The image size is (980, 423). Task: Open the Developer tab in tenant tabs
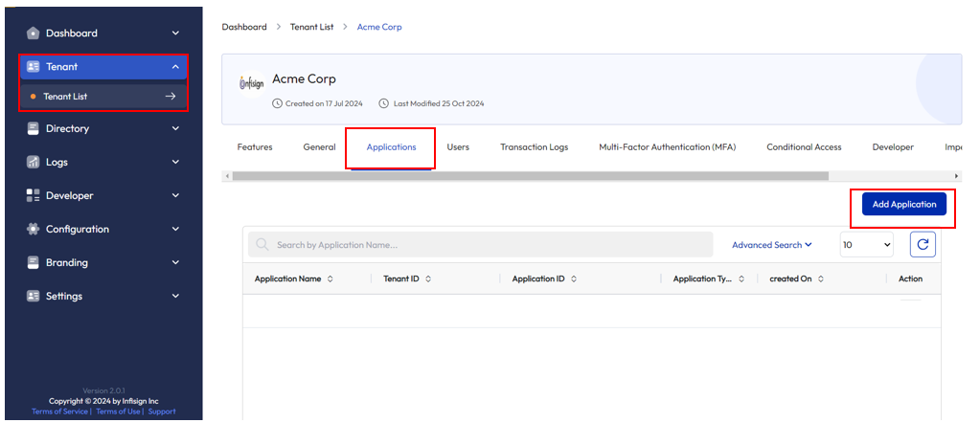pyautogui.click(x=893, y=147)
